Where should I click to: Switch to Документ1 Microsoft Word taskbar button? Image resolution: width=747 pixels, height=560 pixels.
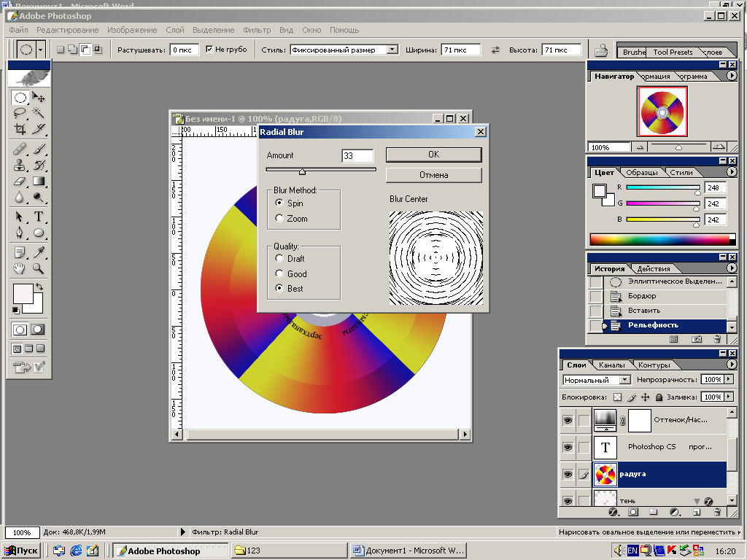click(x=408, y=551)
